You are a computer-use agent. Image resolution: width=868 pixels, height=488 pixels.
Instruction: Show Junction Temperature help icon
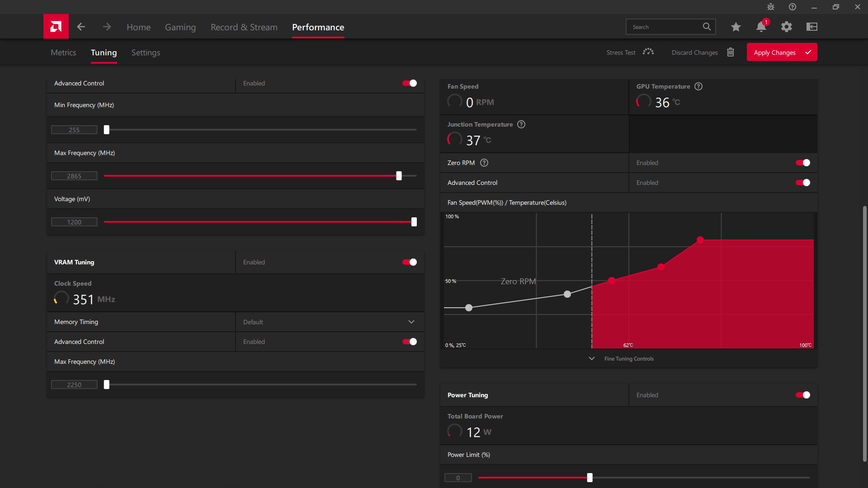tap(521, 124)
